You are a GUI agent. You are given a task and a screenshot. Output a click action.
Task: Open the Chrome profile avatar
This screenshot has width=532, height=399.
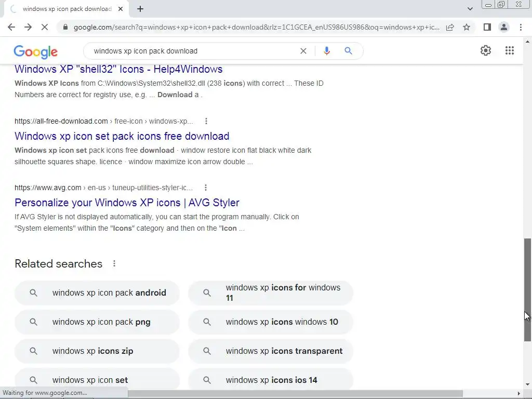click(504, 27)
